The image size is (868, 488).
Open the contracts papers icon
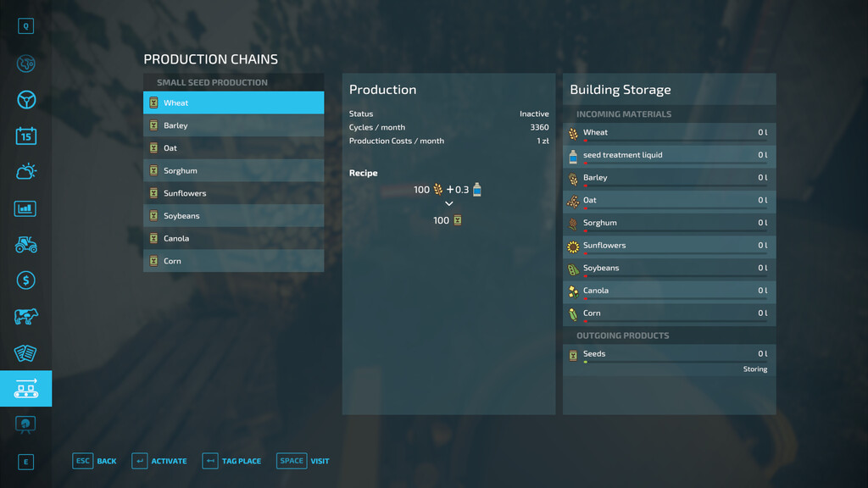pos(25,352)
